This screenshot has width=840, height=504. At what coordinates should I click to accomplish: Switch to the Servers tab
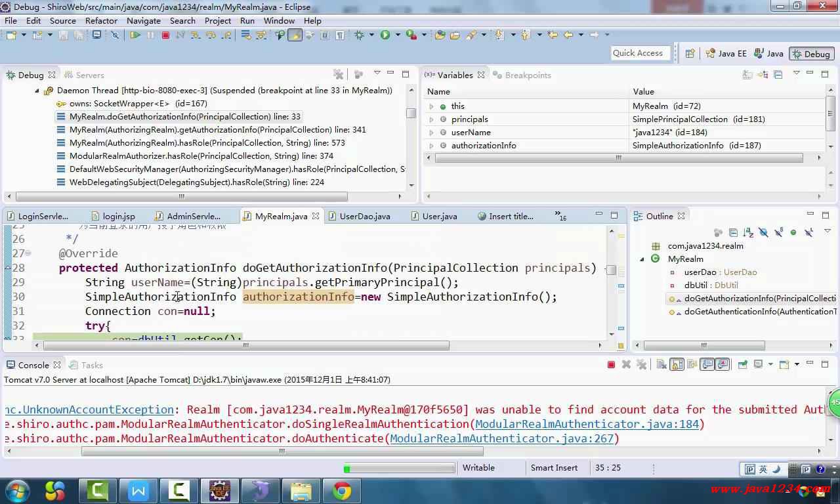[84, 75]
